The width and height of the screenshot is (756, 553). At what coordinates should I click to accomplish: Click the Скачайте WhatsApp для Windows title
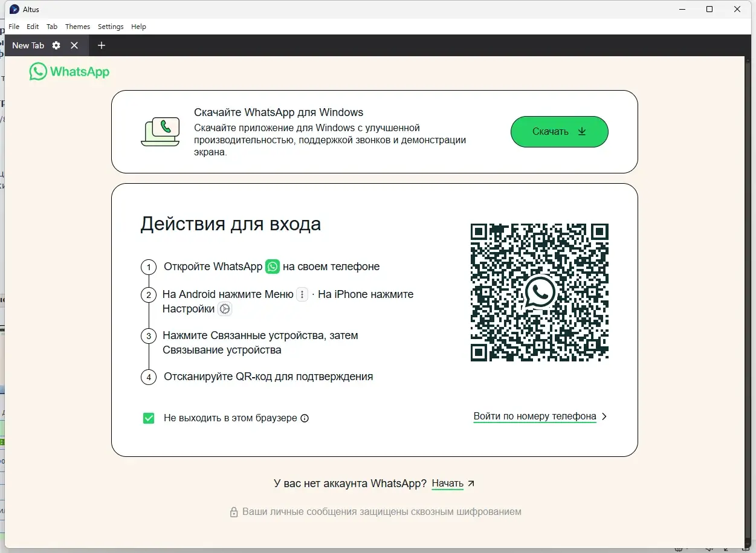point(279,112)
